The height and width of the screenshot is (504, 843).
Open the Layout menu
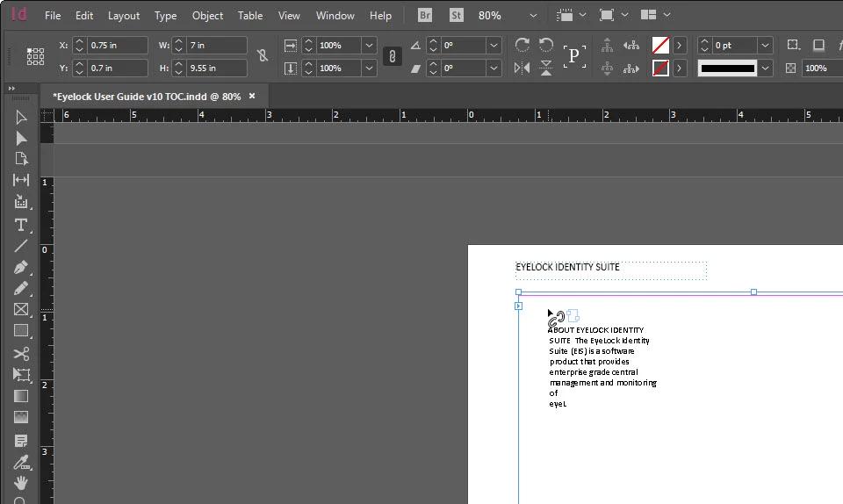pos(124,16)
